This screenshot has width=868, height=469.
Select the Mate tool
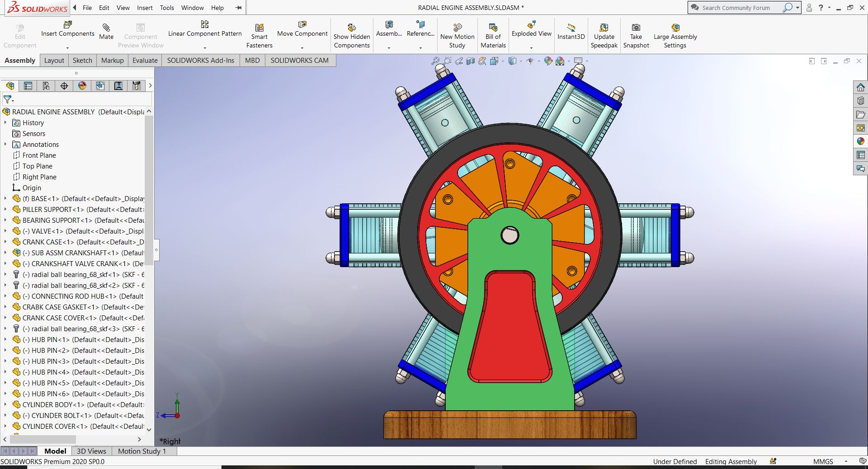click(x=106, y=31)
